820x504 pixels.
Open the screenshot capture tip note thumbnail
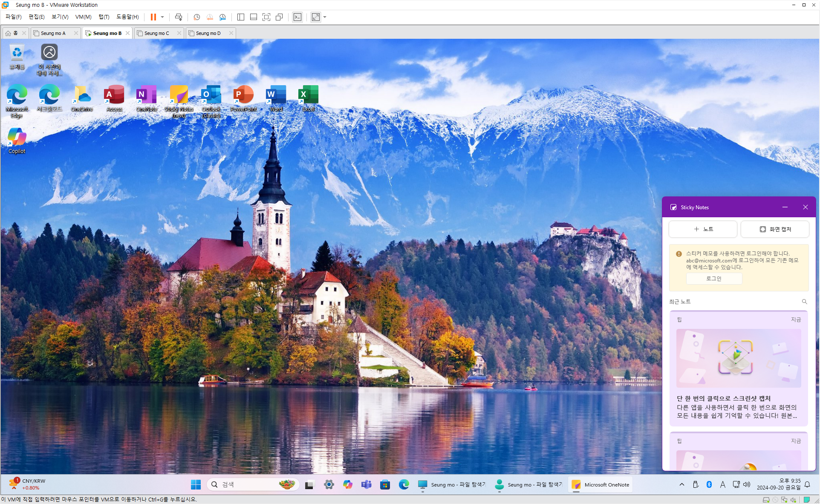pos(738,358)
